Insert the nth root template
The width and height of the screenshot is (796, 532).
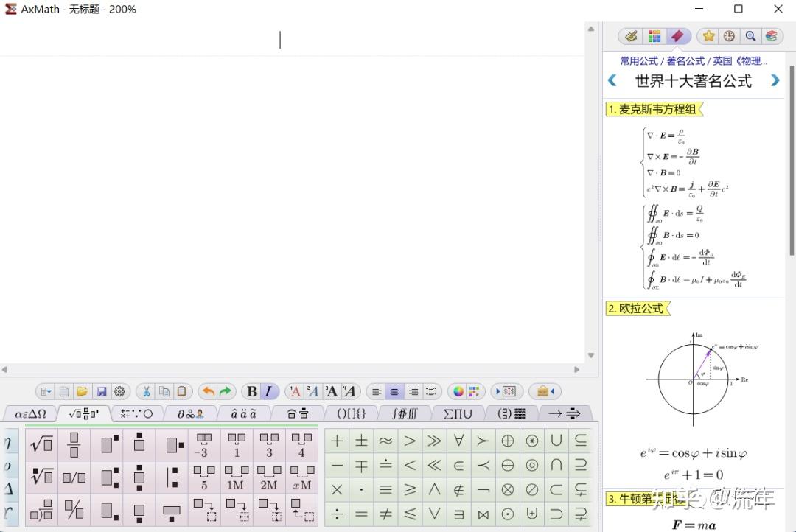click(x=41, y=477)
